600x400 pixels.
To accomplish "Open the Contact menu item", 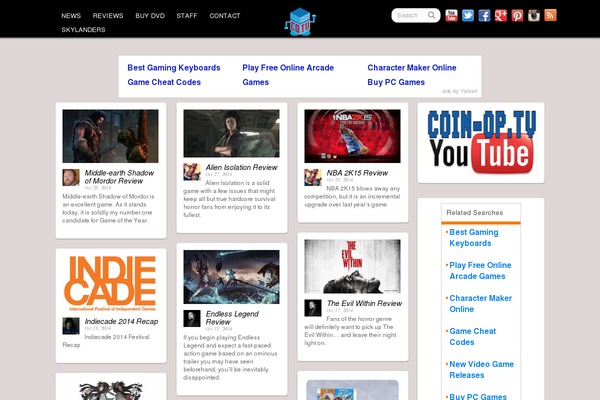I will tap(225, 16).
